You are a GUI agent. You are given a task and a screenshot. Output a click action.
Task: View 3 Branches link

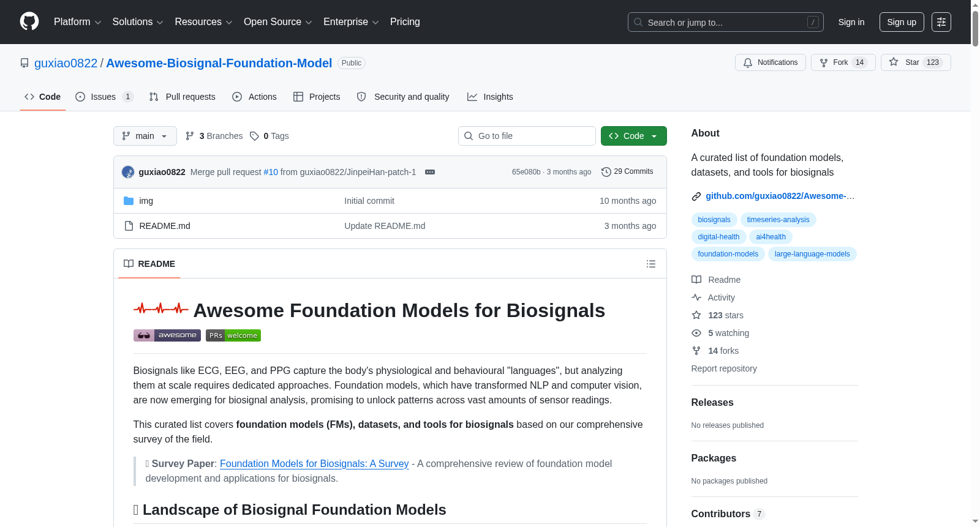214,136
